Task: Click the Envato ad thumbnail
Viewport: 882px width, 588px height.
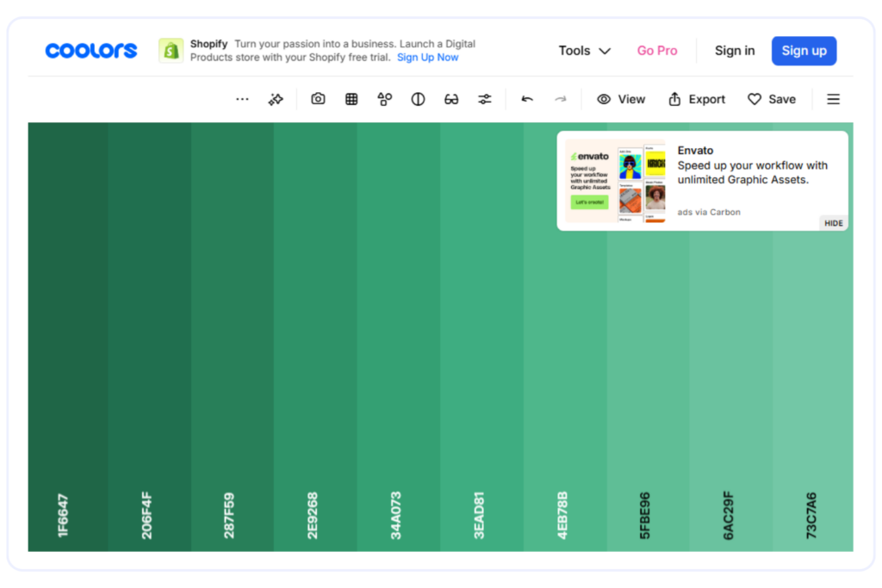Action: (615, 179)
